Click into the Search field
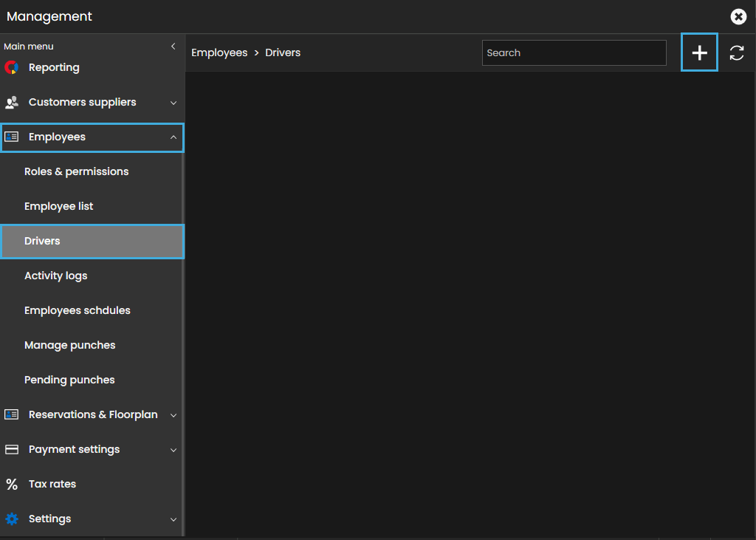 tap(574, 53)
